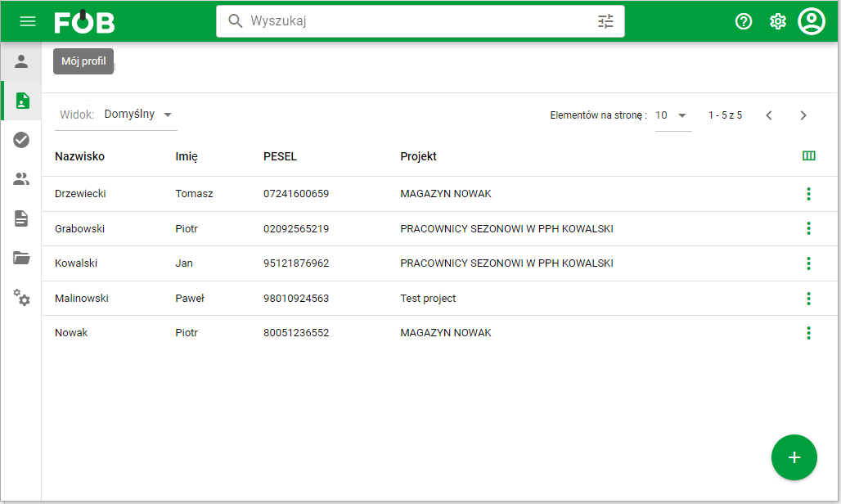
Task: Click MAGAZYN NOWAK in Drzewiecki row
Action: 446,194
